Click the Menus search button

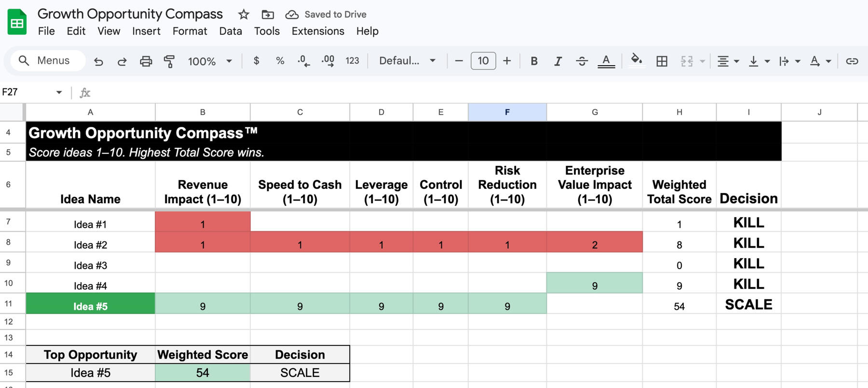coord(47,61)
